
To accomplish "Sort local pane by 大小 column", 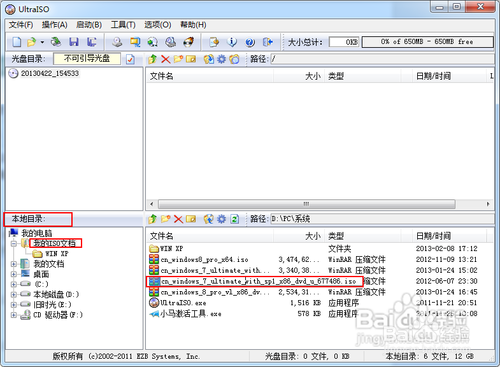I will tap(299, 236).
